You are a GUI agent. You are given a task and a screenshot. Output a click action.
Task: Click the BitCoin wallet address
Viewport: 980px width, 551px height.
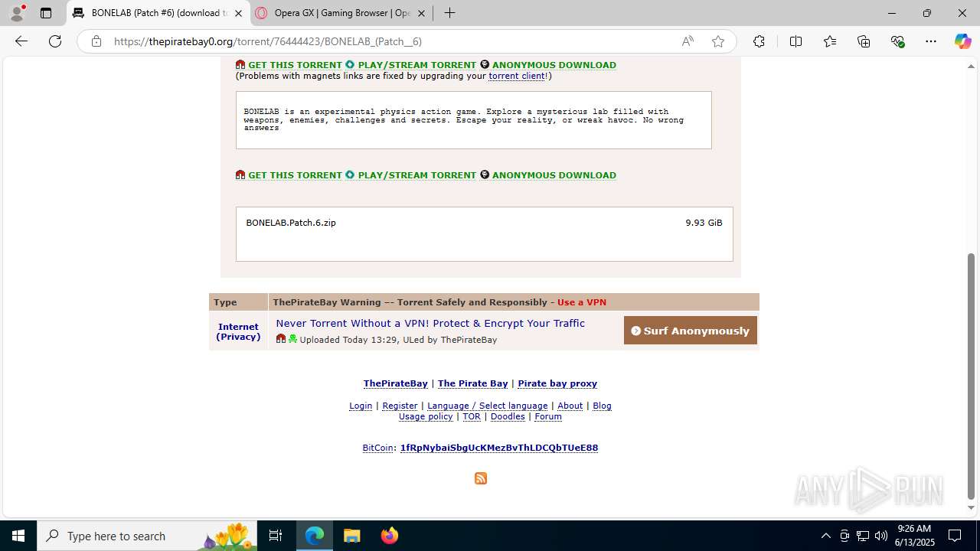pos(499,448)
